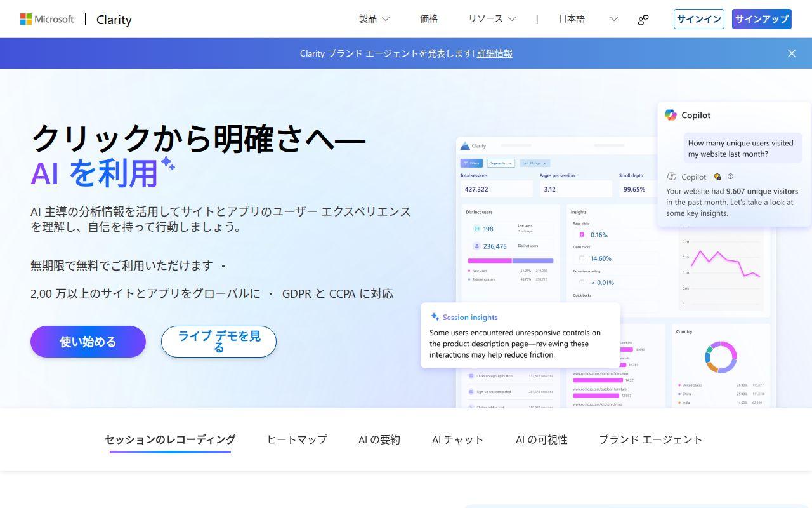
Task: Click the Country donut chart
Action: (721, 357)
